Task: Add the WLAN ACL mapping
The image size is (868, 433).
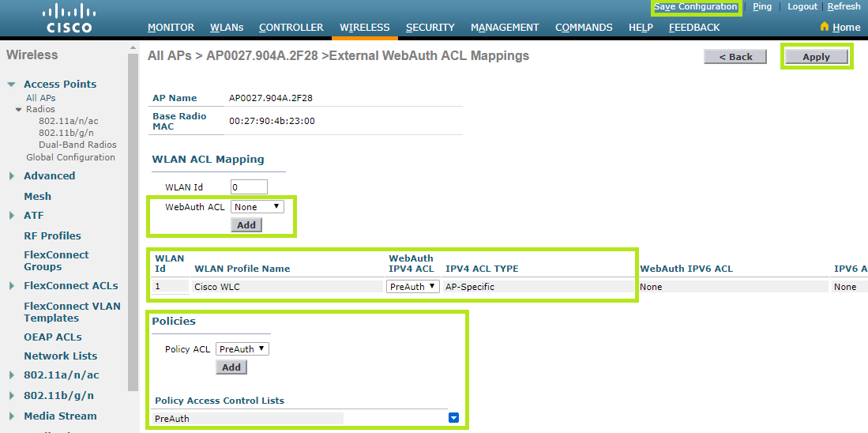Action: coord(246,225)
